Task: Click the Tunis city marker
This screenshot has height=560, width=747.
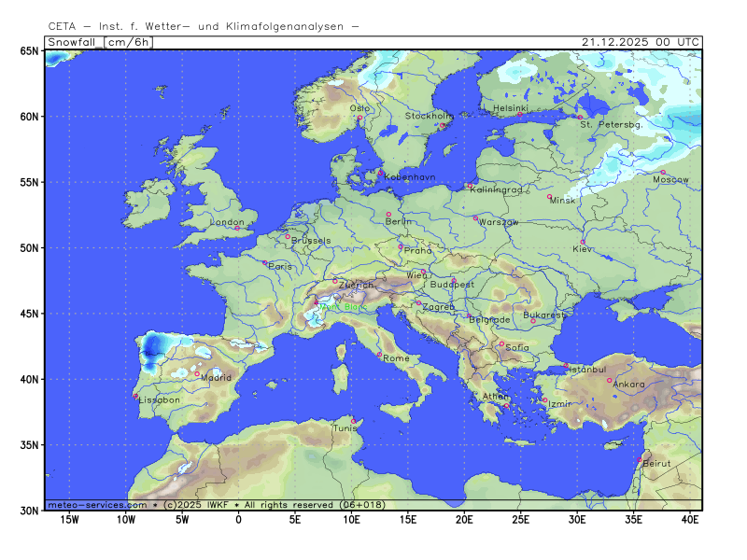Action: click(353, 422)
